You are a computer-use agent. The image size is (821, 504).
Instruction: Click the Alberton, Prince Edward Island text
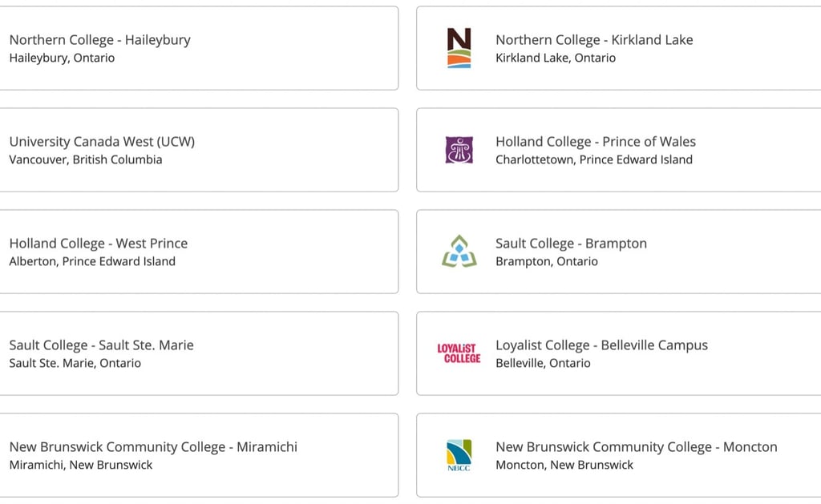(92, 261)
